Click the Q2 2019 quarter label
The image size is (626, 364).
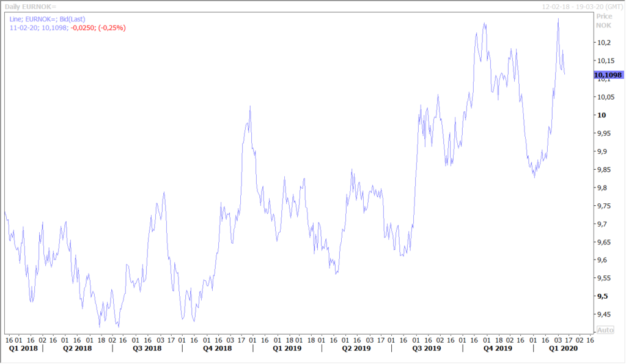pyautogui.click(x=356, y=348)
